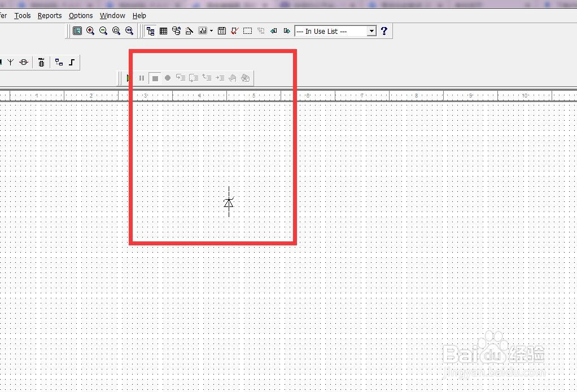Expand the Grapher analysis dropdown arrow
577x392 pixels.
pyautogui.click(x=211, y=31)
